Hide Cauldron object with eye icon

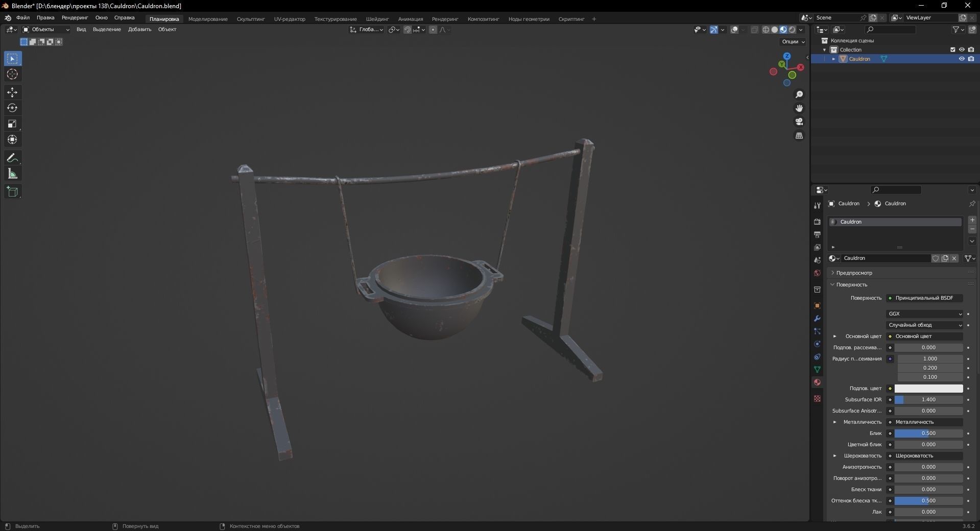click(x=962, y=59)
